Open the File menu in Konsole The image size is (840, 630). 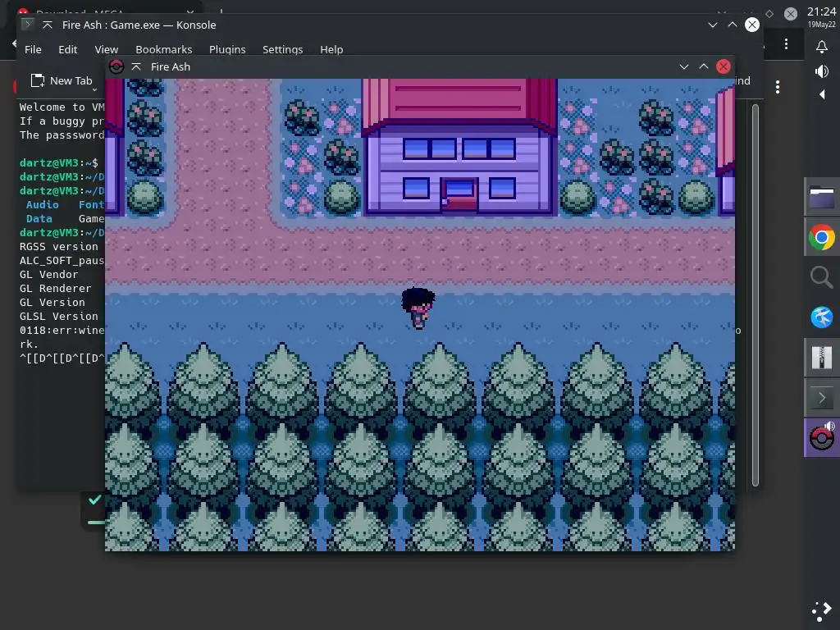pos(33,49)
